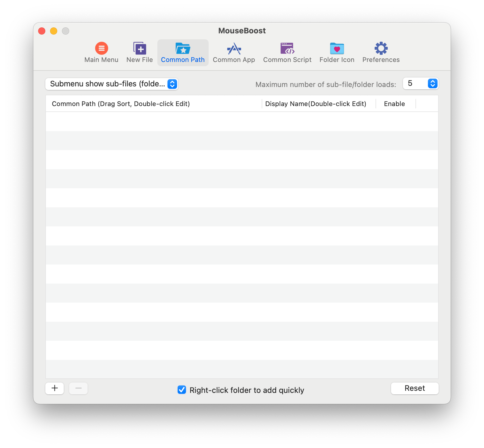Reset the common path list
This screenshot has width=484, height=448.
coord(415,388)
